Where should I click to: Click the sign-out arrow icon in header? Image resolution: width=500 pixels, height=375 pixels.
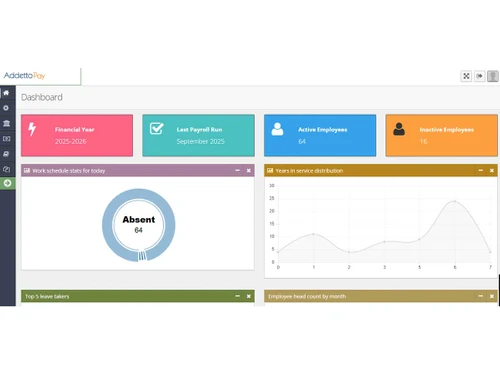[479, 76]
